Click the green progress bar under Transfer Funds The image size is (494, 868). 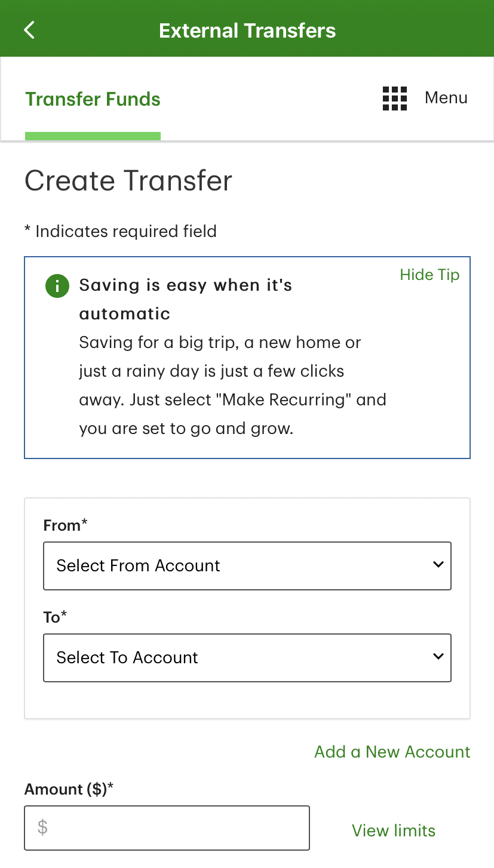(92, 137)
